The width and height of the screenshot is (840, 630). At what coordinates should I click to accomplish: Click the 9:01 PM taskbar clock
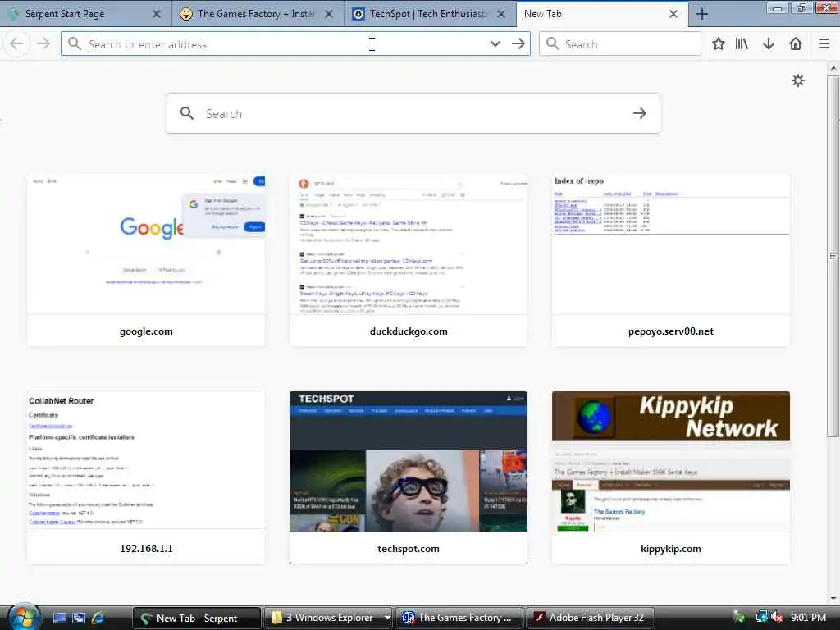click(808, 617)
